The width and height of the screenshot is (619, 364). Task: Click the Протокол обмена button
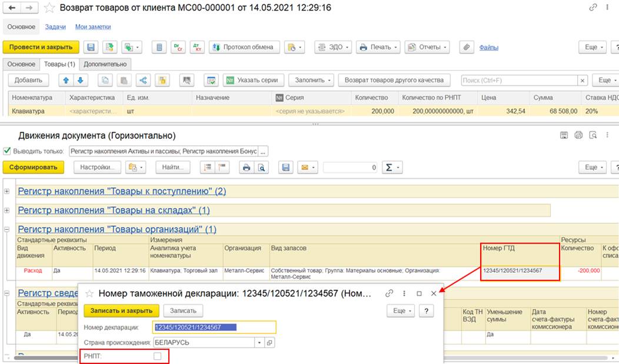click(244, 47)
